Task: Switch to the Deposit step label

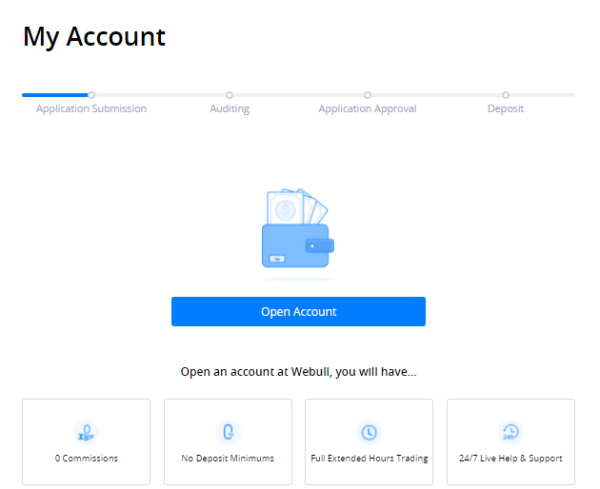Action: 505,109
